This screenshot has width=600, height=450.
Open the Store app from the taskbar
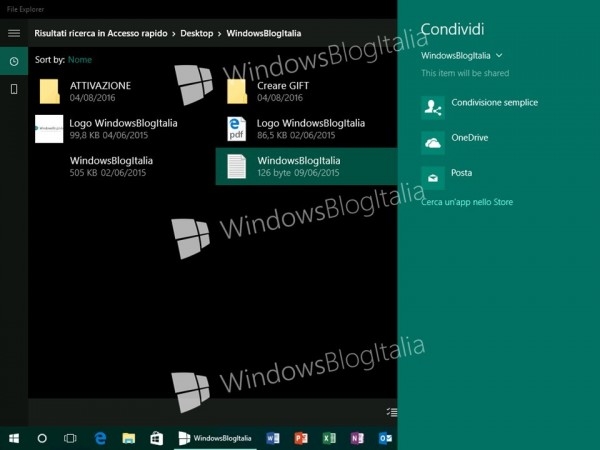157,438
